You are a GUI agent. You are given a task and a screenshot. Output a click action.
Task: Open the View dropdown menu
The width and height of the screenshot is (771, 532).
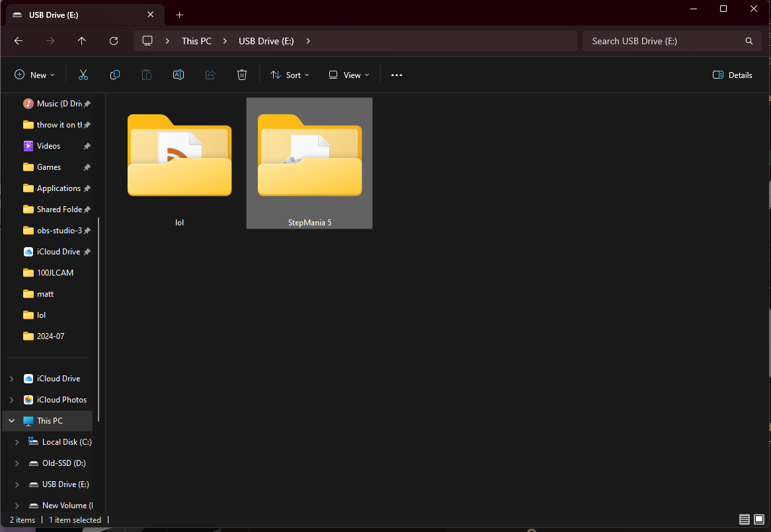(349, 75)
